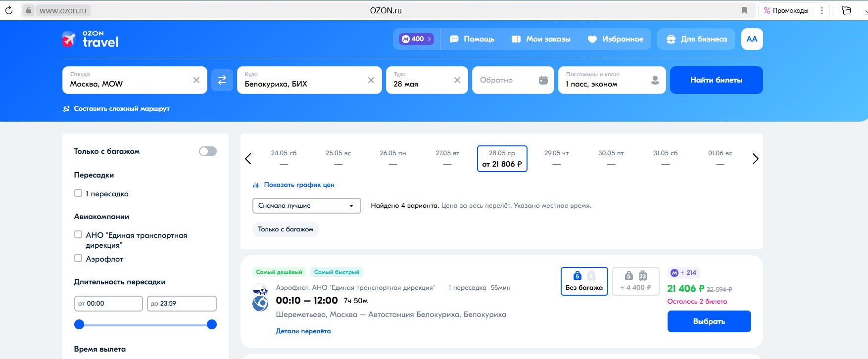Toggle the Только с багажом switch

coord(208,151)
